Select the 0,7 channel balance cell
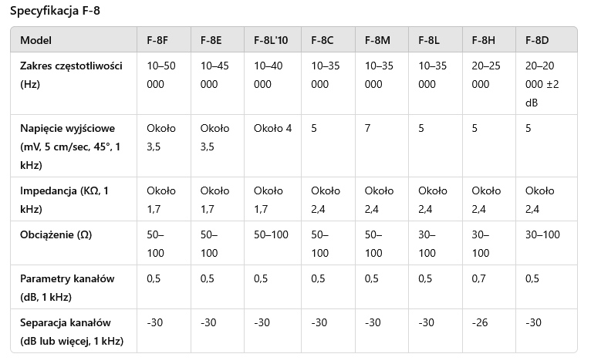Image resolution: width=591 pixels, height=364 pixels. coord(478,278)
